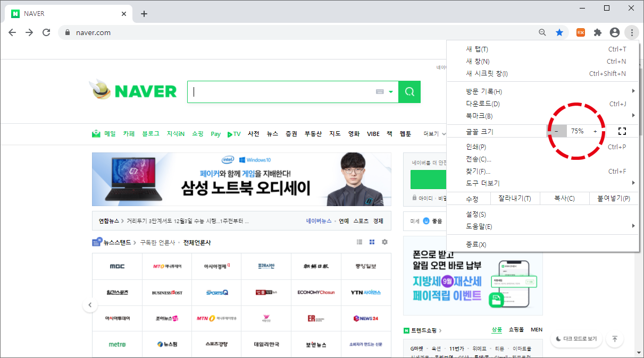Open a new browser tab with plus
644x358 pixels.
[x=144, y=14]
